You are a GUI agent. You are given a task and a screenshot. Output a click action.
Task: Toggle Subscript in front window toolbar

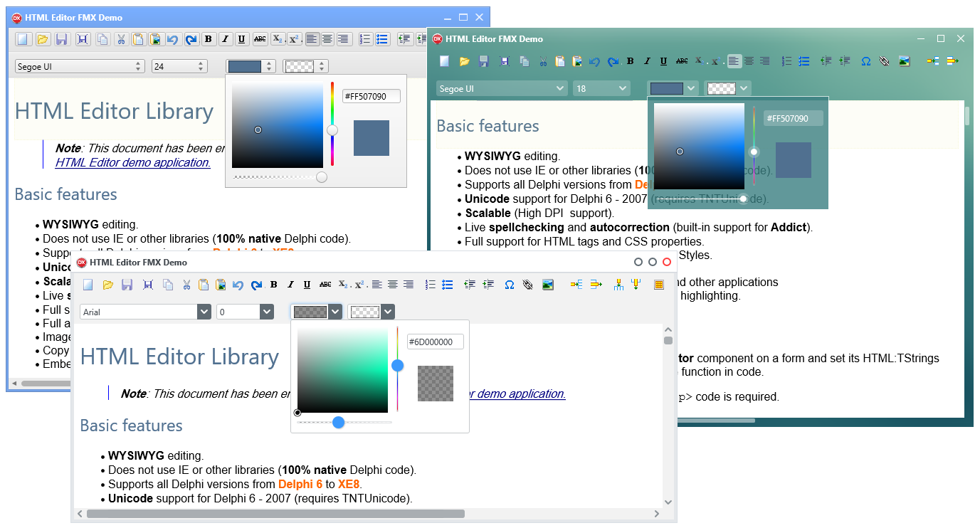tap(343, 285)
